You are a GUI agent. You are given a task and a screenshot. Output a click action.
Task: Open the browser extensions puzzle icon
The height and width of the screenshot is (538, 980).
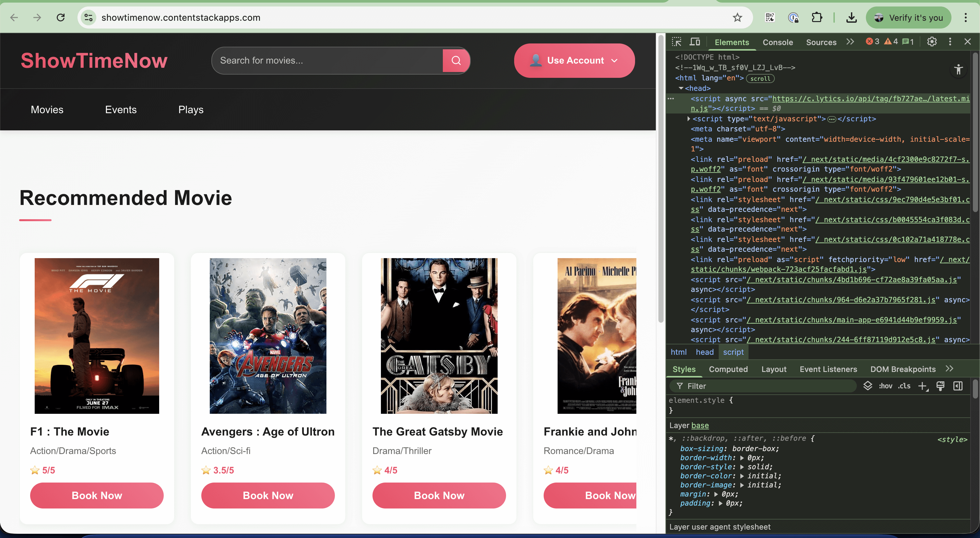pos(816,18)
